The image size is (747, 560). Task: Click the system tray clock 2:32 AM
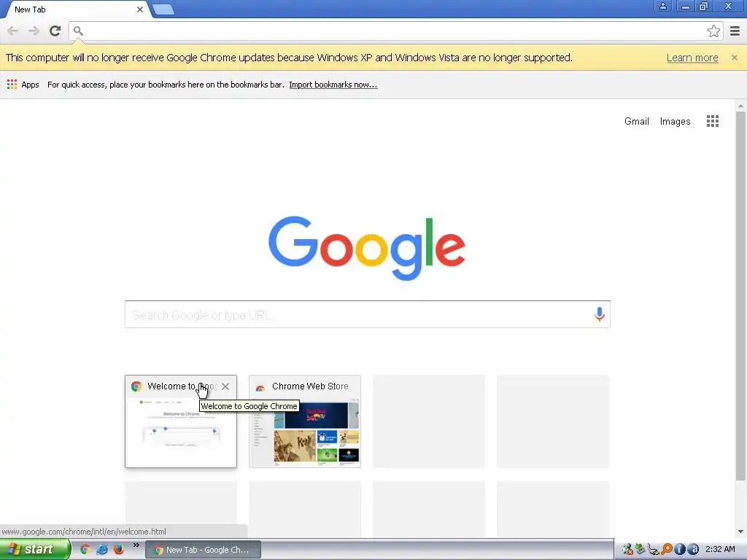(720, 549)
